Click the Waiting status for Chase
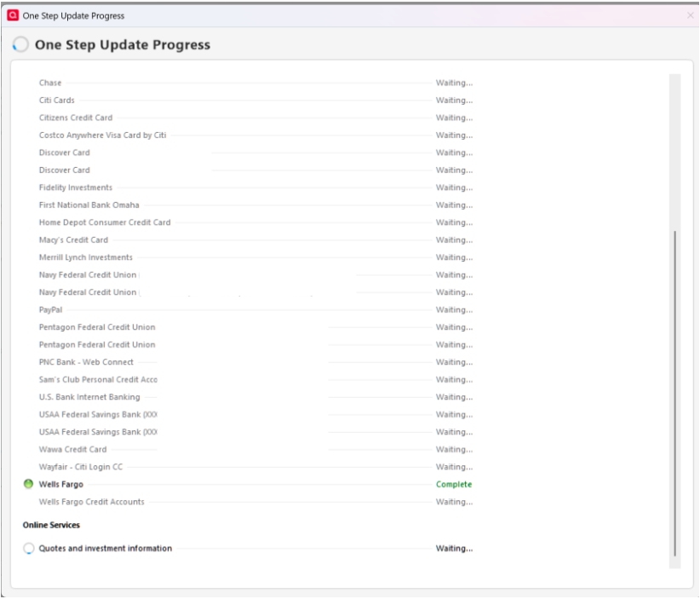 (x=454, y=83)
